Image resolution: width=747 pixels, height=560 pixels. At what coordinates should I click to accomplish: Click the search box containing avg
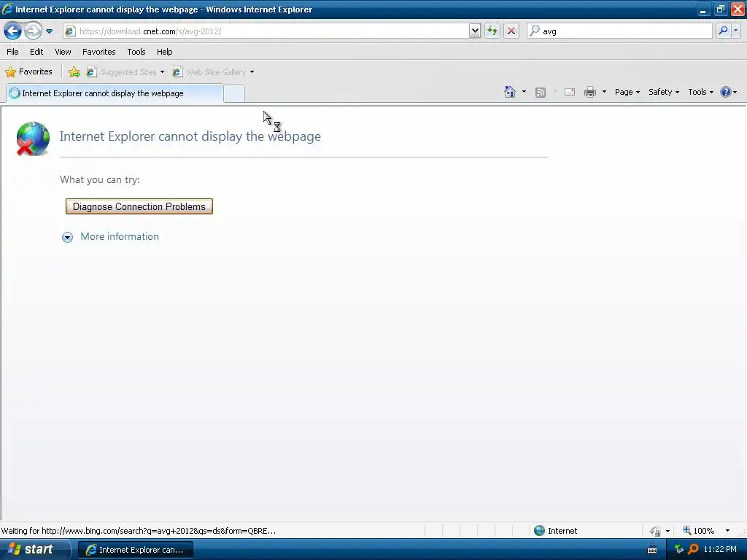(x=620, y=31)
